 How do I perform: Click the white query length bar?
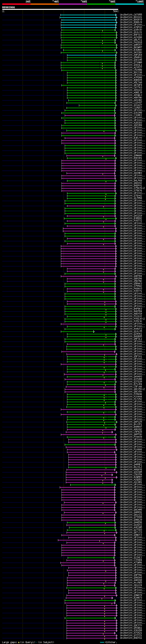point(60,10)
